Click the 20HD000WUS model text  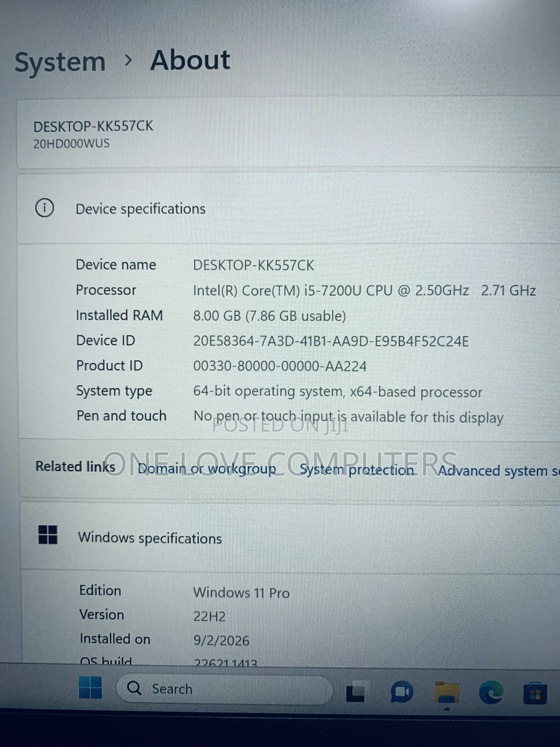click(71, 144)
